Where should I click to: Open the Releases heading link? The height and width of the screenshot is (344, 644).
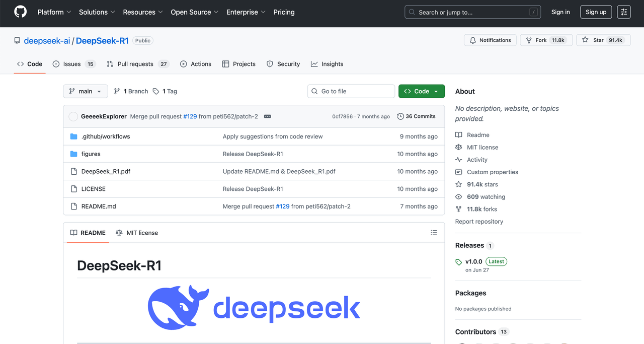tap(474, 245)
